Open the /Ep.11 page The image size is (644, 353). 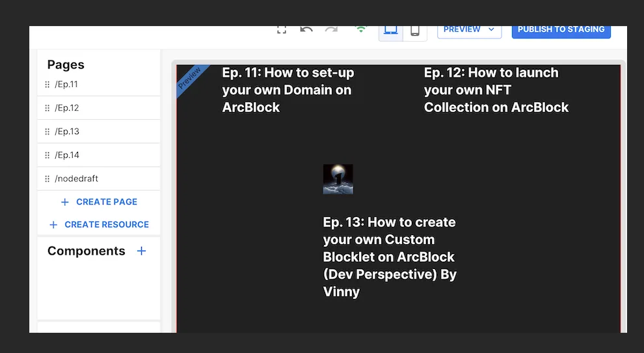coord(99,84)
